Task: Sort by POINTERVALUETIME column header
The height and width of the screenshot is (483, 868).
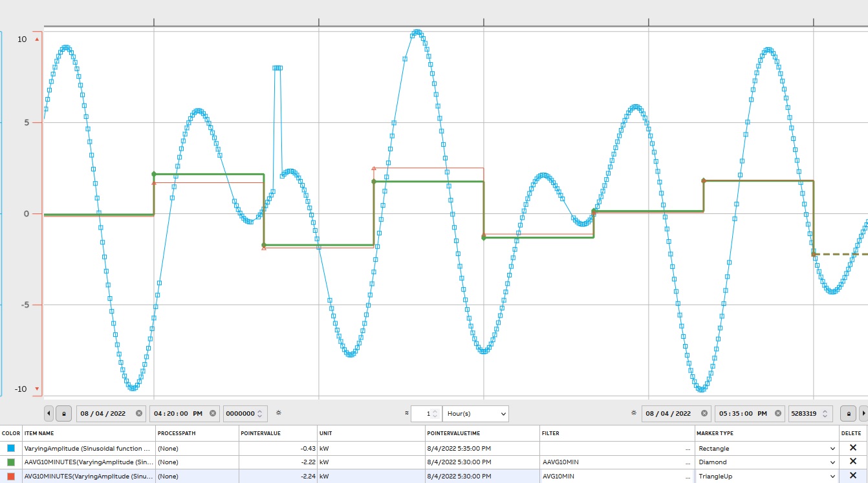Action: click(x=482, y=433)
